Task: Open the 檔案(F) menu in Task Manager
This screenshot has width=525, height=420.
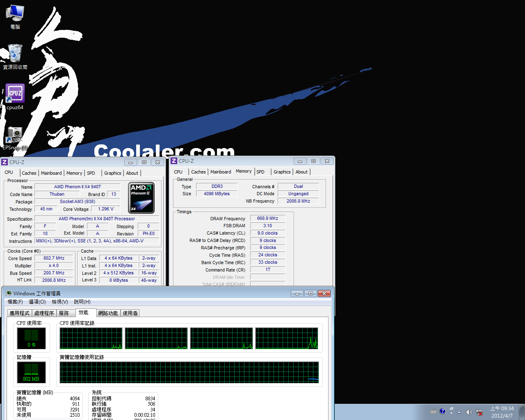Action: 15,301
